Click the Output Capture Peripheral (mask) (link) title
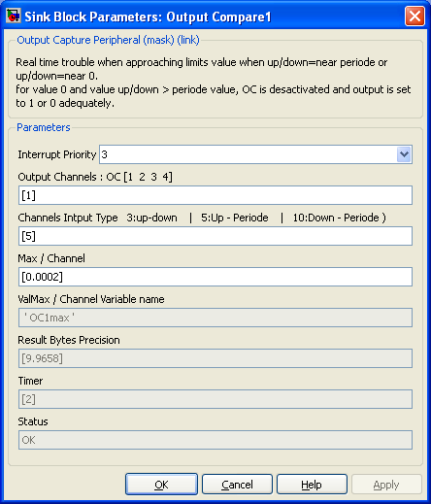This screenshot has height=504, width=431. tap(108, 40)
